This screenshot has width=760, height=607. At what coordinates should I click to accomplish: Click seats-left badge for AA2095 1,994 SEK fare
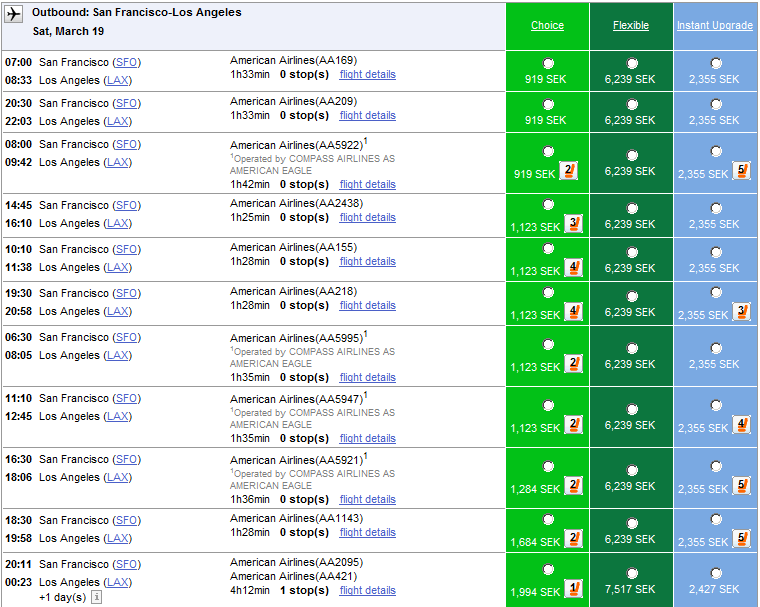click(x=574, y=588)
